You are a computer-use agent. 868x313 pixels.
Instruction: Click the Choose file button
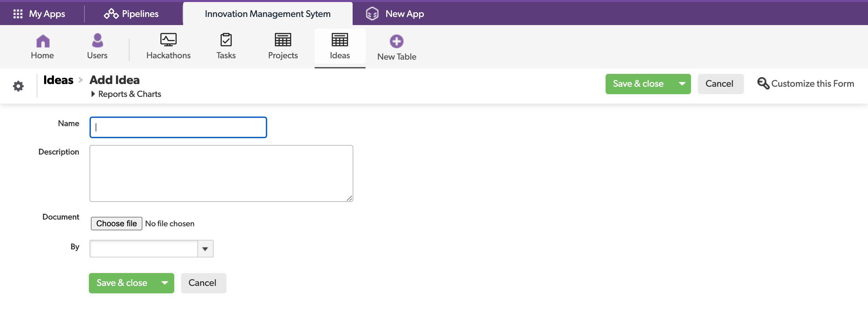(116, 224)
